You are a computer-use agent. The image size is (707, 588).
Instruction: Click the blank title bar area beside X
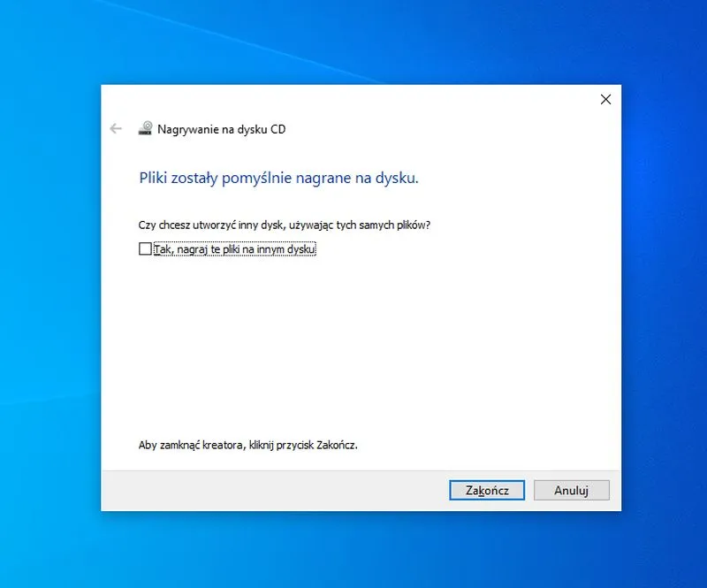353,99
